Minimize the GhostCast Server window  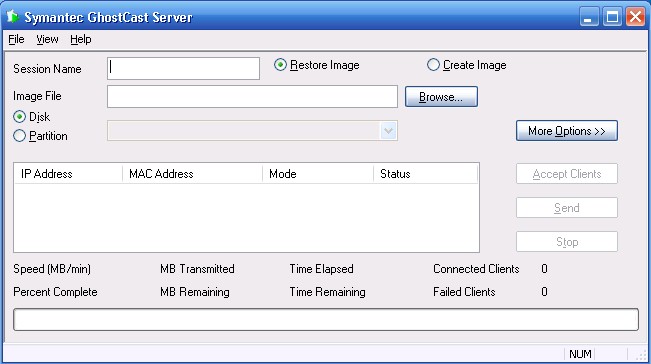point(589,17)
